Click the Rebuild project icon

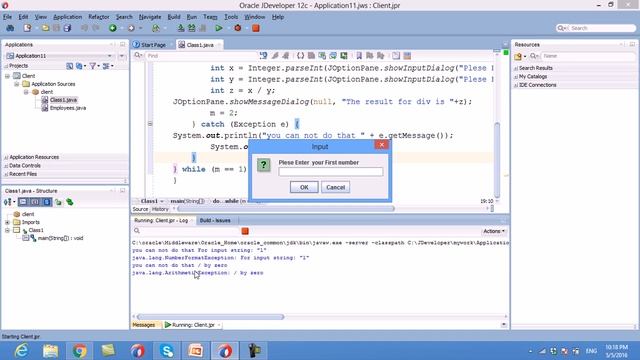click(x=191, y=28)
